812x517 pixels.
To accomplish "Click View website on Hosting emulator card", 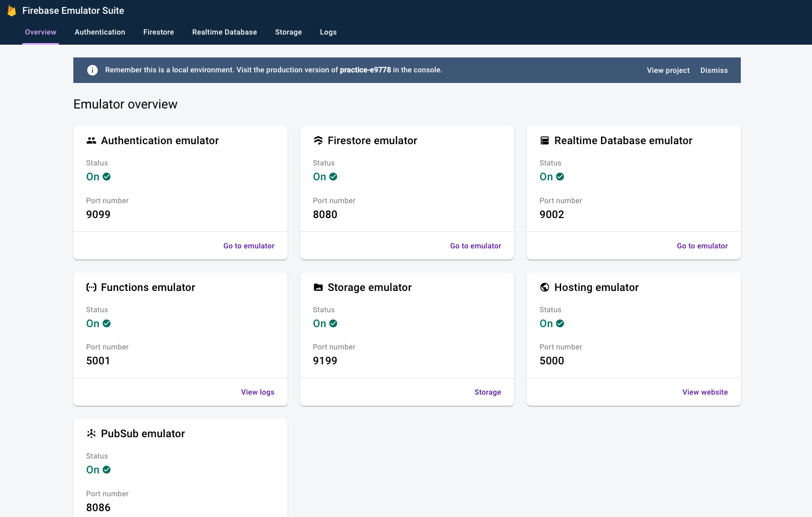I will (705, 392).
